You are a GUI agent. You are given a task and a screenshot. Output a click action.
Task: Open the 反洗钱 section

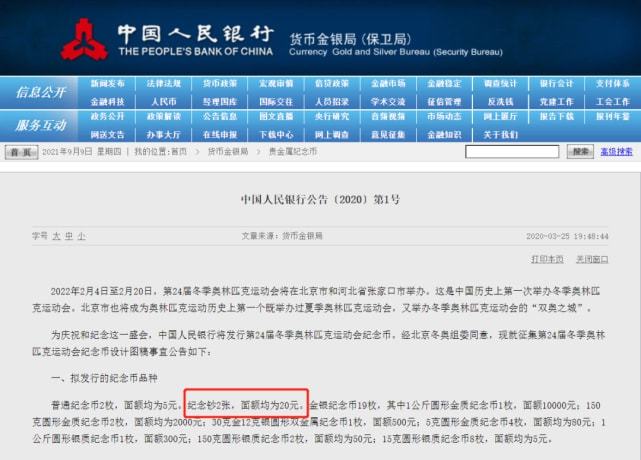pyautogui.click(x=500, y=101)
